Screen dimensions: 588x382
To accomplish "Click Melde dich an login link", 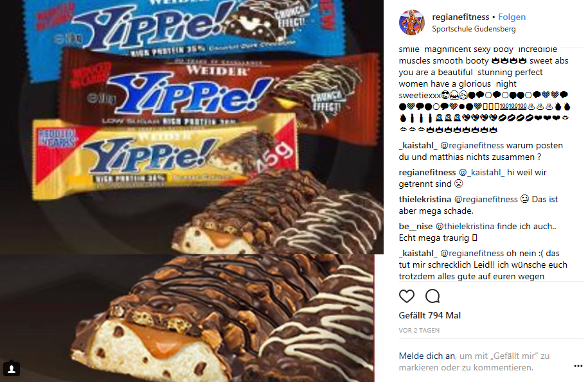I will tap(427, 356).
